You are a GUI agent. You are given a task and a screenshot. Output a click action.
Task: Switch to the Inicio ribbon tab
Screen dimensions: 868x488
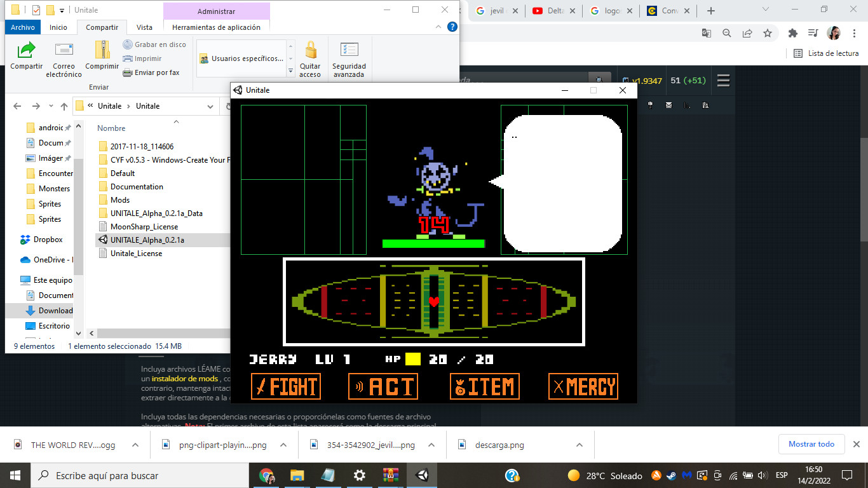click(x=58, y=27)
